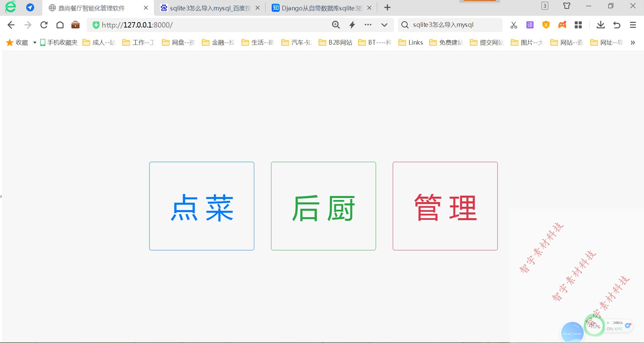Close the Django sqlite3 Zhihu tab
Screen dimensions: 644x343
(369, 8)
